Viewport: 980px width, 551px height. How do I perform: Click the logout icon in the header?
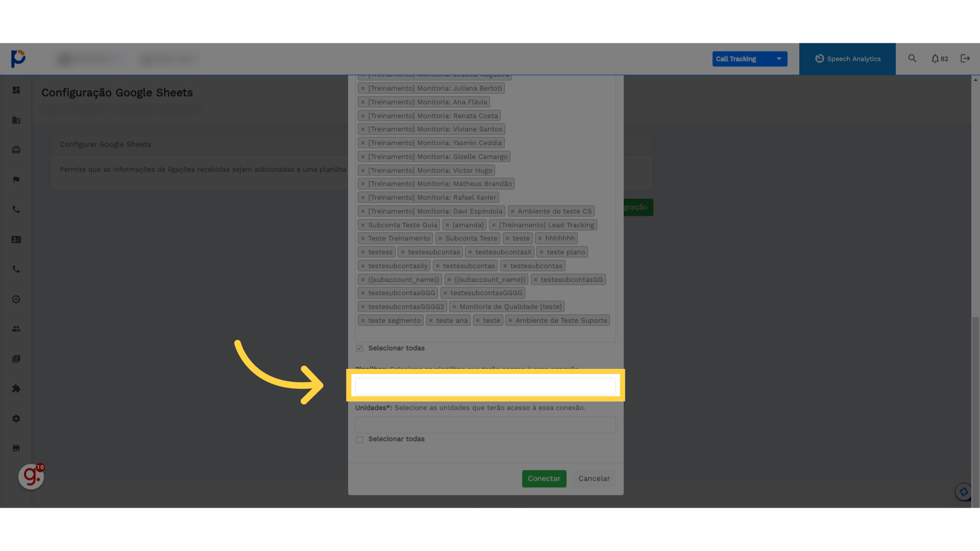965,59
